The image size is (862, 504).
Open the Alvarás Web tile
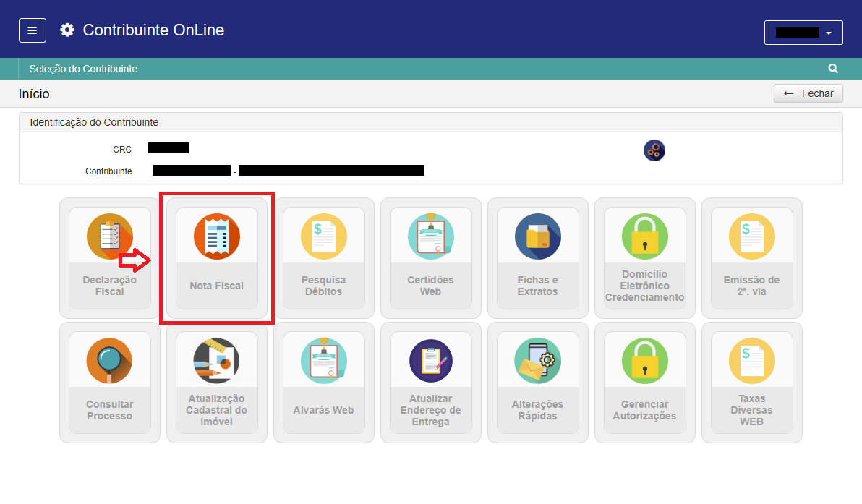(x=324, y=383)
